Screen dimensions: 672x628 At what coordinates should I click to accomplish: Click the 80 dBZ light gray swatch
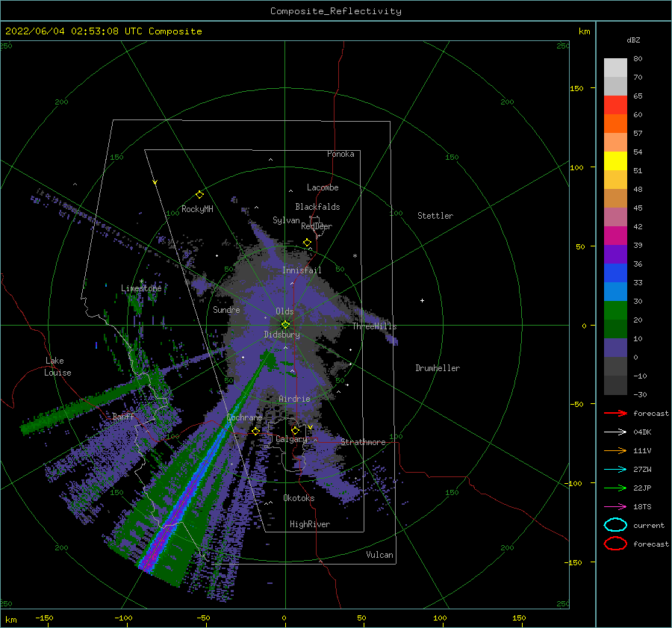click(615, 67)
